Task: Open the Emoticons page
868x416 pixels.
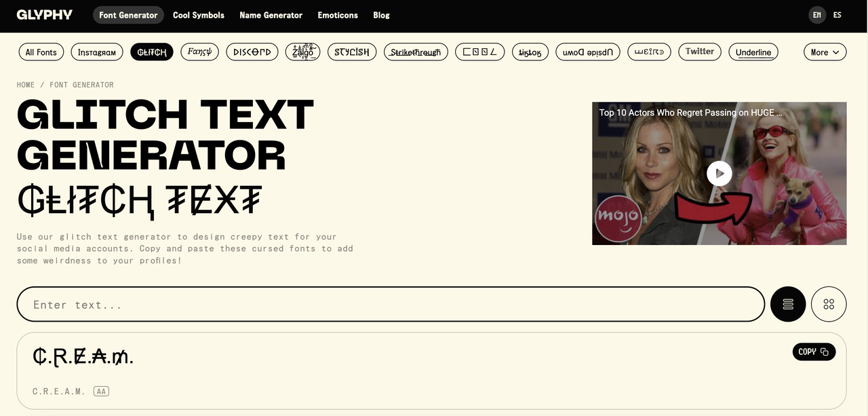Action: pyautogui.click(x=338, y=15)
